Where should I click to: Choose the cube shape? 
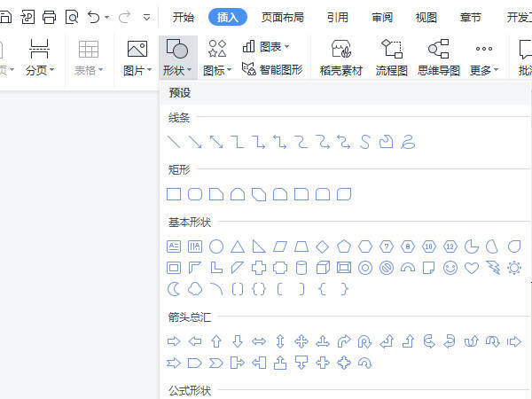tap(323, 268)
